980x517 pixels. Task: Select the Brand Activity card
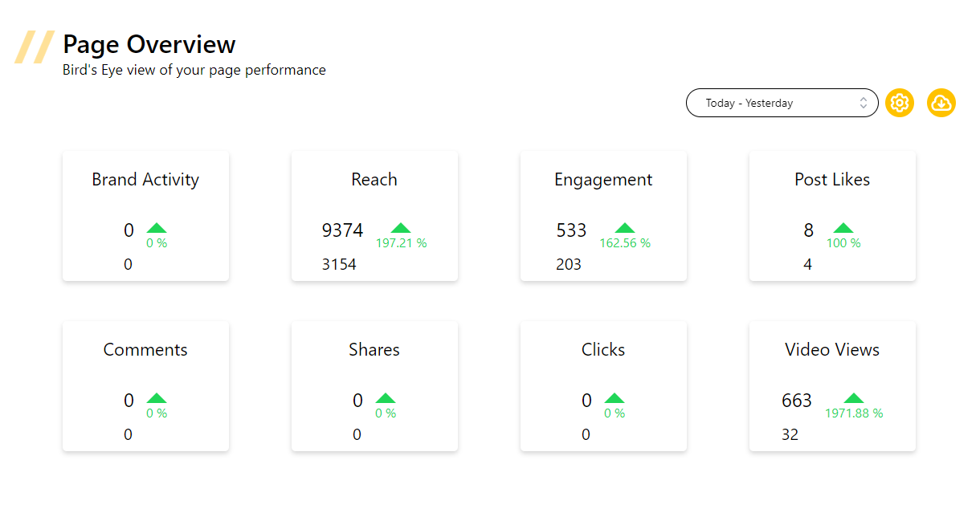pos(145,216)
